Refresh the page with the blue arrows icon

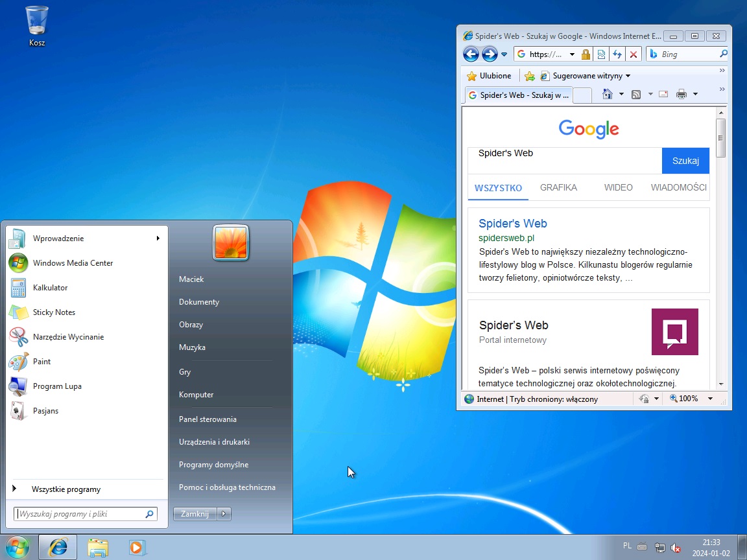pos(617,54)
